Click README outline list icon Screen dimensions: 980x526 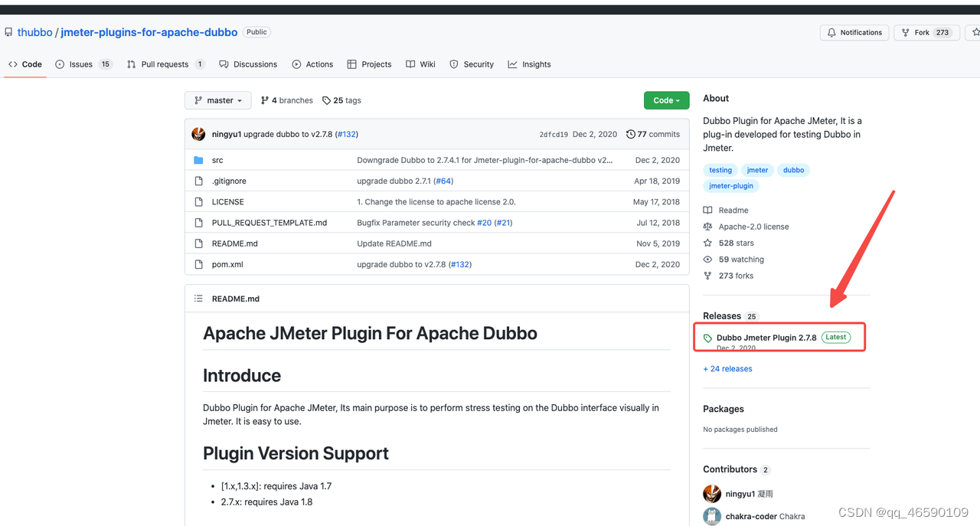[x=198, y=299]
